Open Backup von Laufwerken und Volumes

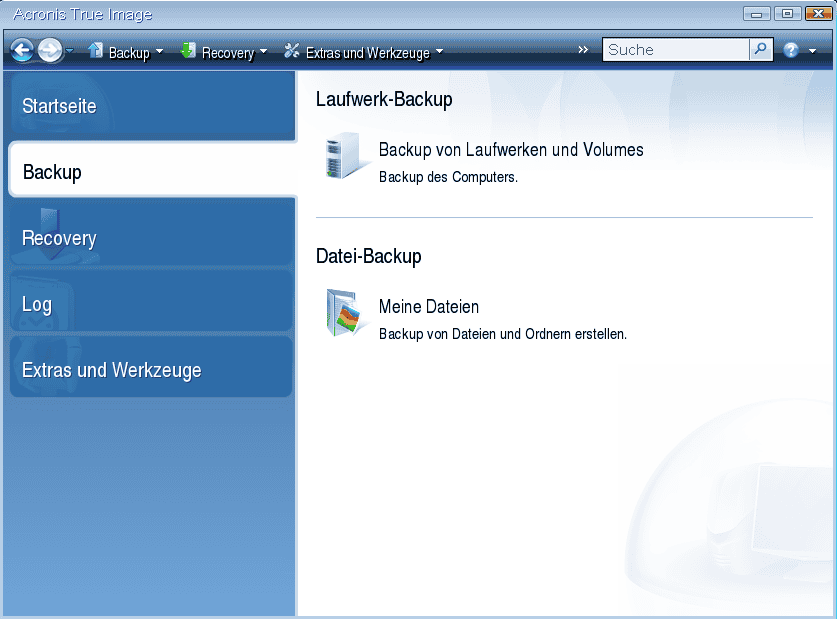coord(511,150)
